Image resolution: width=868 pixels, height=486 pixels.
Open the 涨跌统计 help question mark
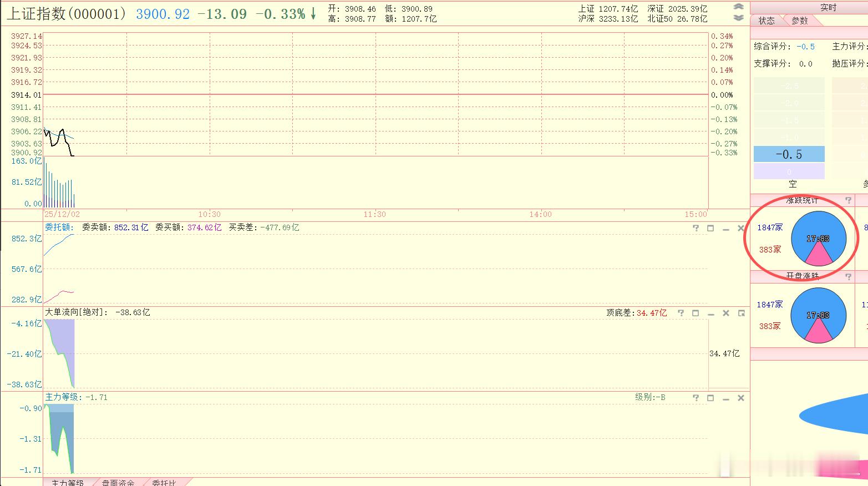pos(848,200)
